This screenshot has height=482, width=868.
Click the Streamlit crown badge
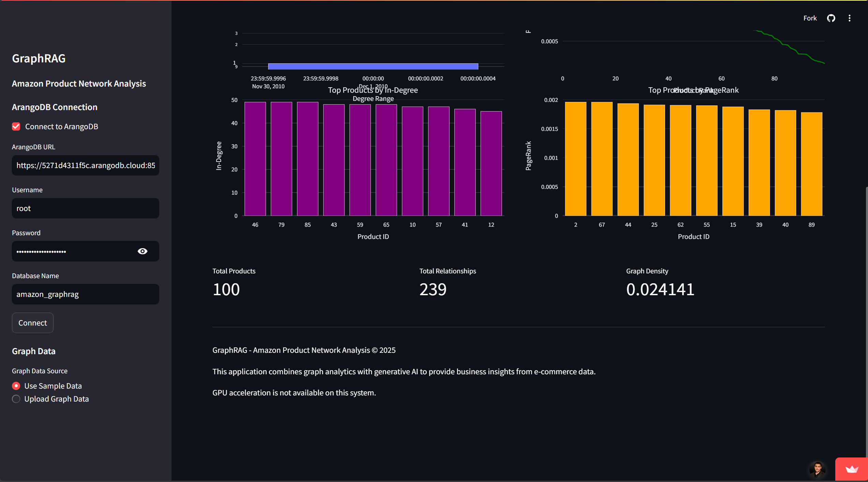click(x=851, y=469)
